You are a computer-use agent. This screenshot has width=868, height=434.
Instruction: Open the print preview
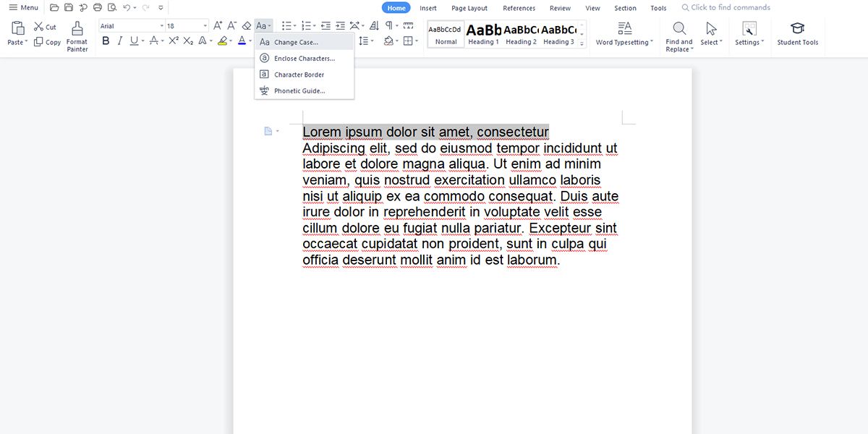tap(111, 7)
